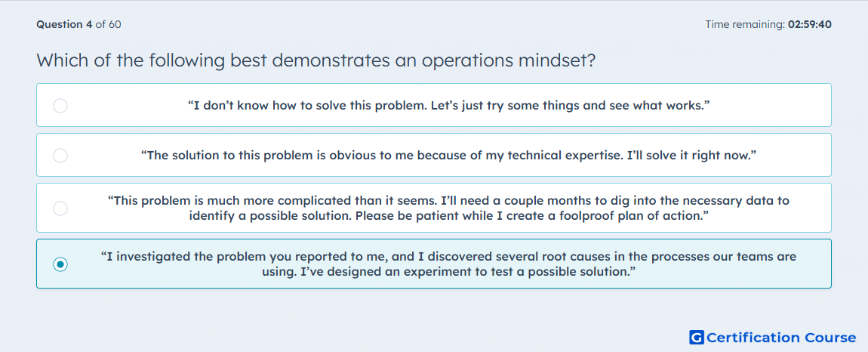Click the 02:59:40 countdown timer value
The image size is (868, 352).
pos(810,24)
